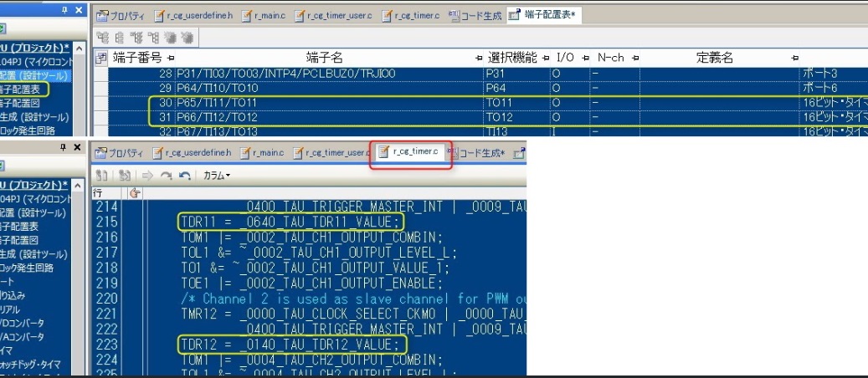Close the lower project tree panel

[x=79, y=147]
